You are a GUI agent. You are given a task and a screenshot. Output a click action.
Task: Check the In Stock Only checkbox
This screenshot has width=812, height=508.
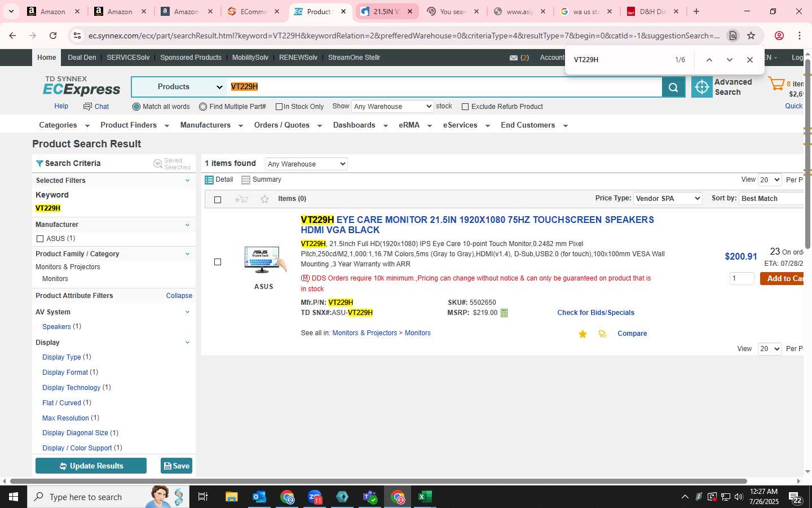click(x=279, y=107)
